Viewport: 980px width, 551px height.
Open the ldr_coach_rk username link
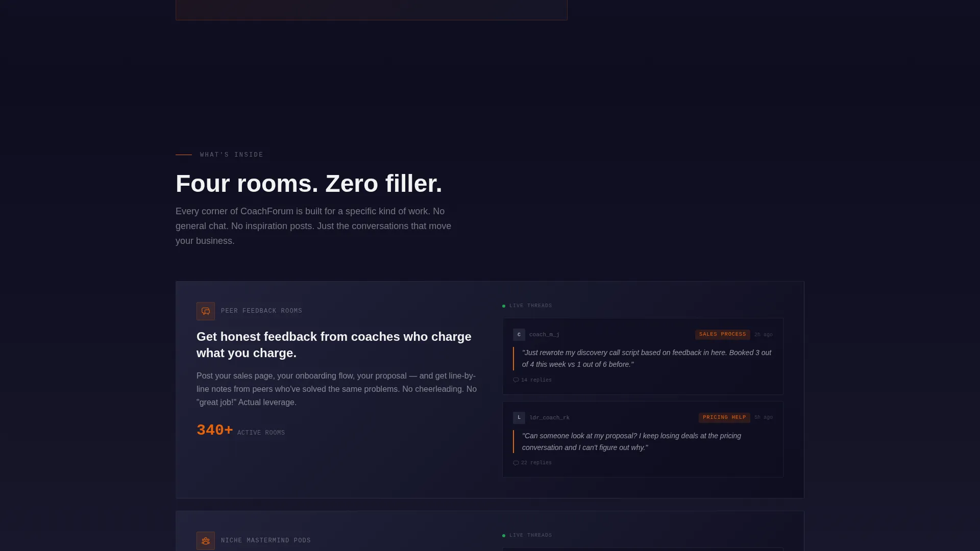(549, 418)
